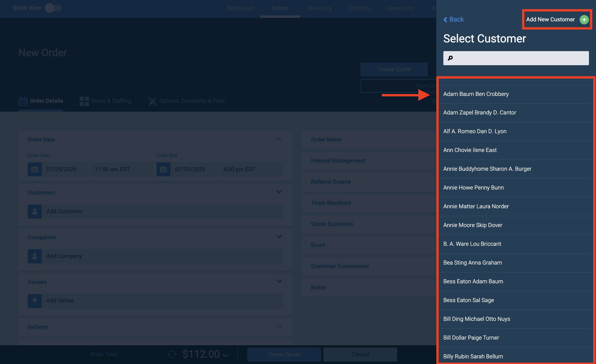Click the top Create Quote button
Image resolution: width=596 pixels, height=364 pixels.
[394, 69]
